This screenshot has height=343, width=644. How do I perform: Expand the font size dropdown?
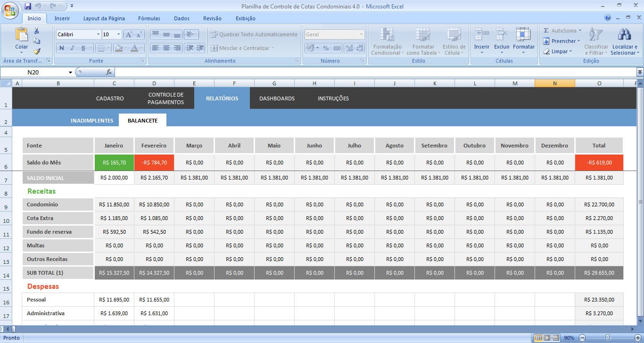[x=118, y=34]
